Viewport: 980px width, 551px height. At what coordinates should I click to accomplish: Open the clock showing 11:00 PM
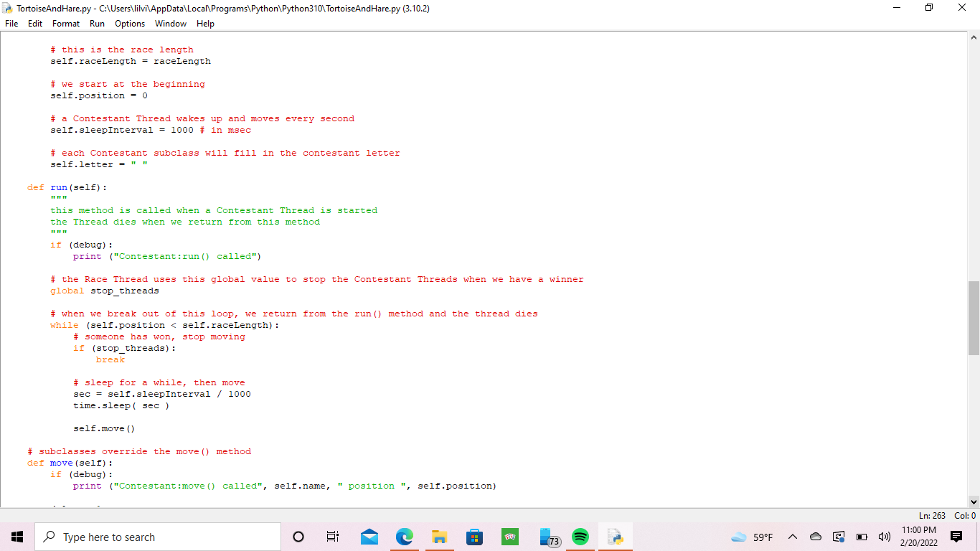pos(918,537)
